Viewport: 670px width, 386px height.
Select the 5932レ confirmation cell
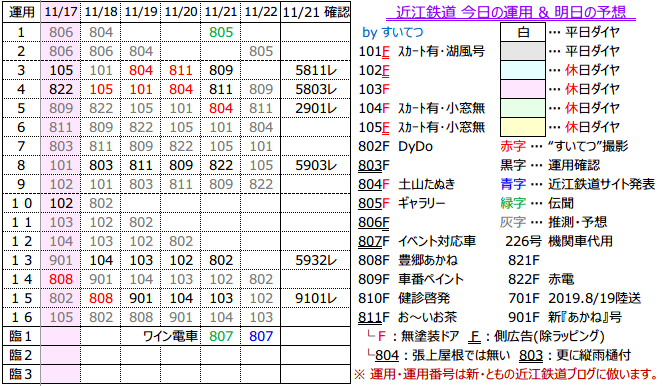coord(315,260)
